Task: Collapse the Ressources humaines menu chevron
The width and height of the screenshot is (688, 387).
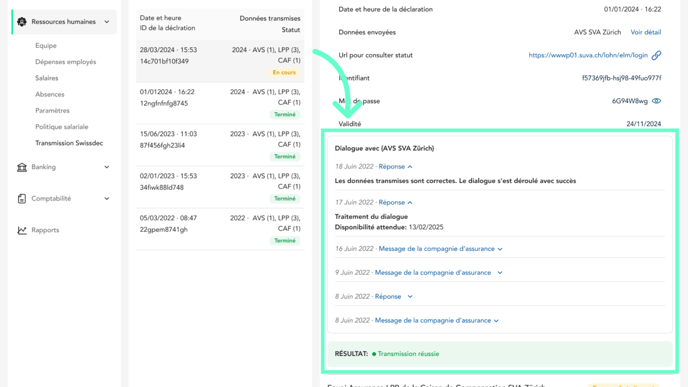Action: coord(107,22)
